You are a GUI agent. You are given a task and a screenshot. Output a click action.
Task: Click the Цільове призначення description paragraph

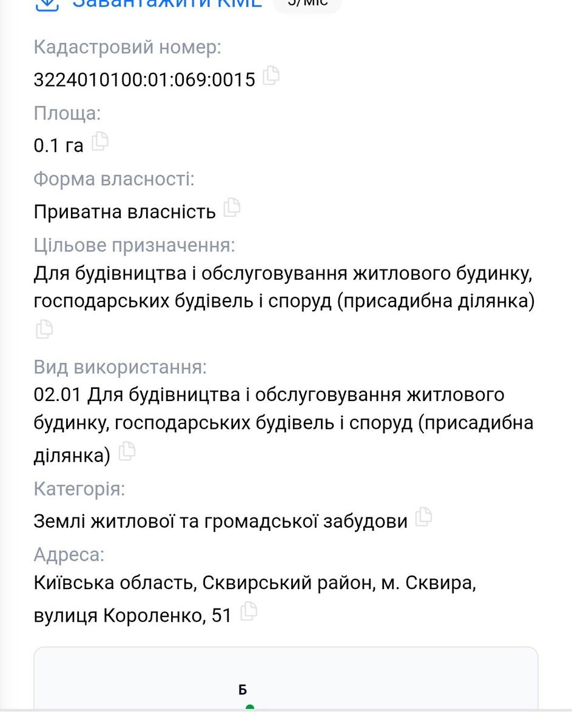point(284,287)
